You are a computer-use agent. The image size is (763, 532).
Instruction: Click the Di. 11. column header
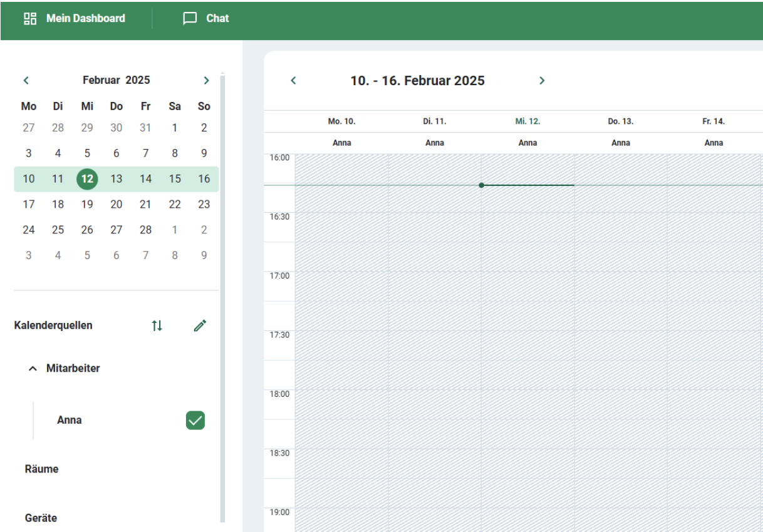coord(435,121)
